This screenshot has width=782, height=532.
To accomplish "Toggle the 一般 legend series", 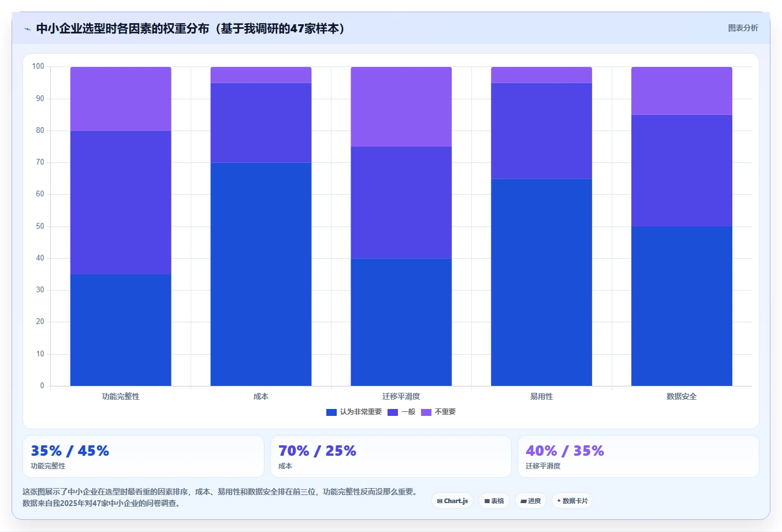I will (x=401, y=412).
